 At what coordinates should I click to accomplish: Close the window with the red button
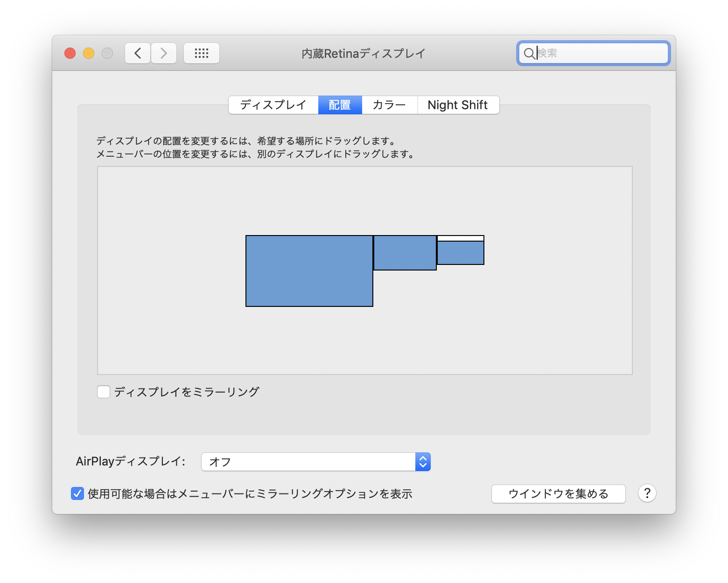[70, 53]
